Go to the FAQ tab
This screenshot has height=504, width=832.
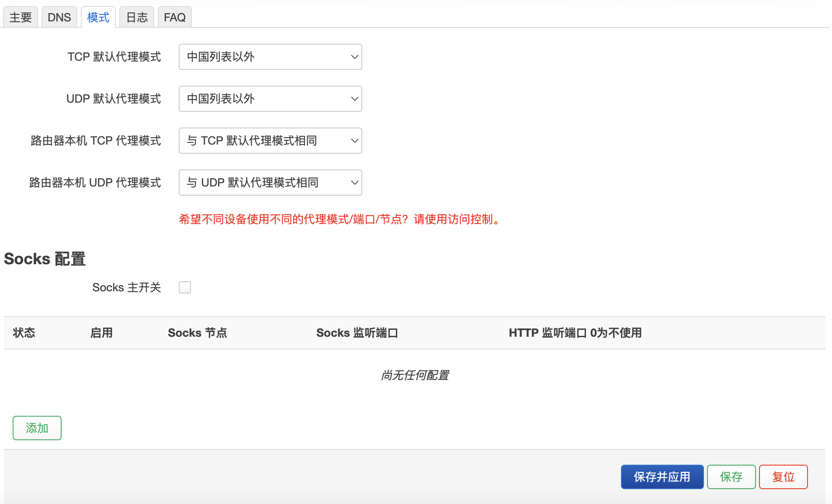tap(175, 17)
